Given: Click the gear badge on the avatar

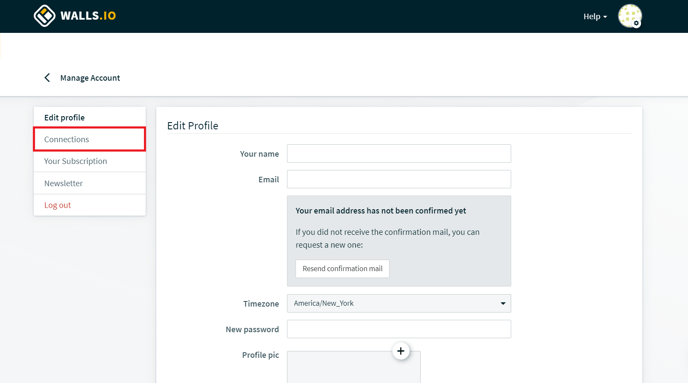Looking at the screenshot, I should [x=636, y=23].
